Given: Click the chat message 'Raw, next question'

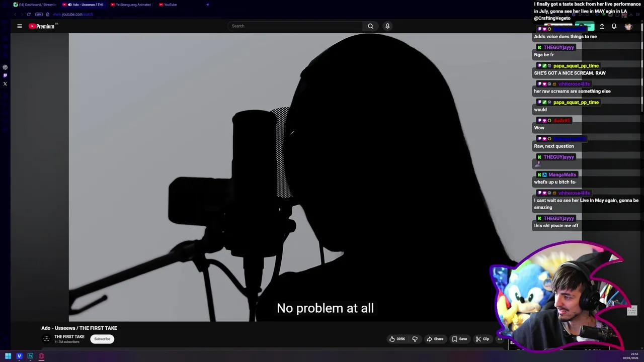Looking at the screenshot, I should tap(553, 146).
